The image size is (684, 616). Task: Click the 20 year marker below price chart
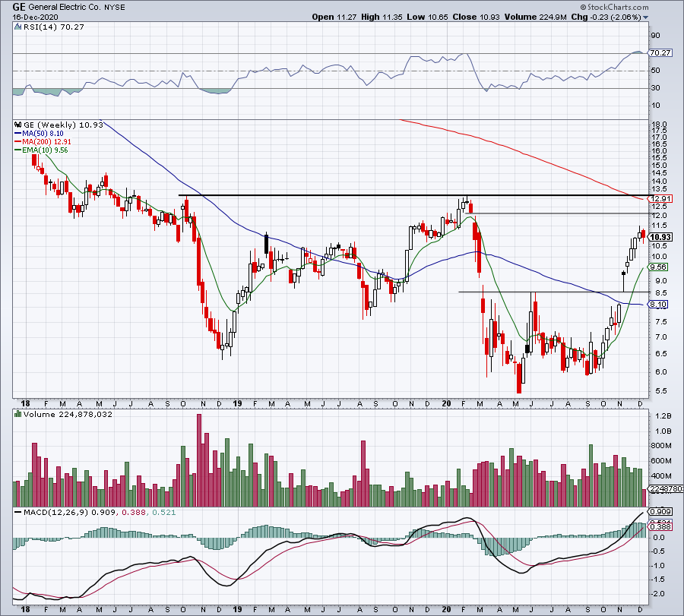pyautogui.click(x=446, y=403)
